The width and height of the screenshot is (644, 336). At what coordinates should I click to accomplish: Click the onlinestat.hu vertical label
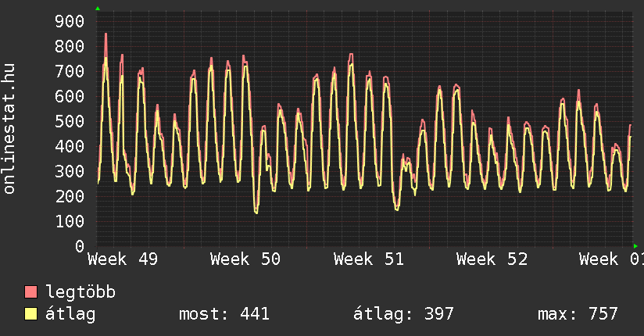pyautogui.click(x=9, y=129)
